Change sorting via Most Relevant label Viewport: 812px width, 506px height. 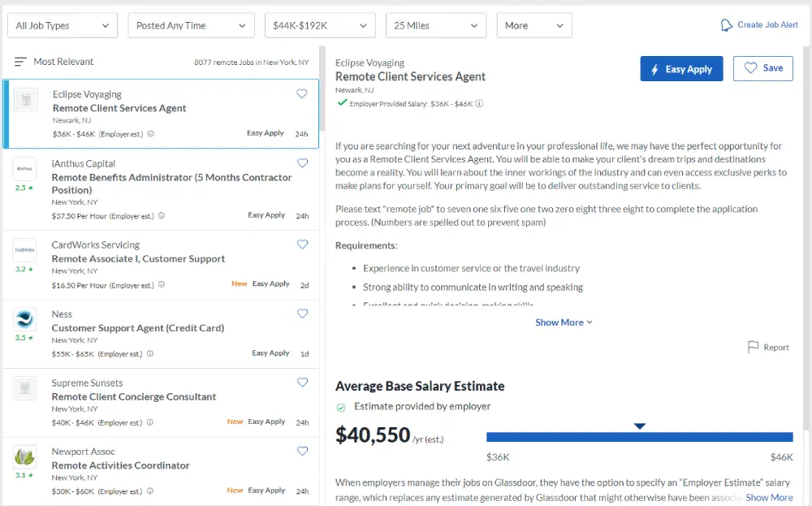pyautogui.click(x=63, y=62)
